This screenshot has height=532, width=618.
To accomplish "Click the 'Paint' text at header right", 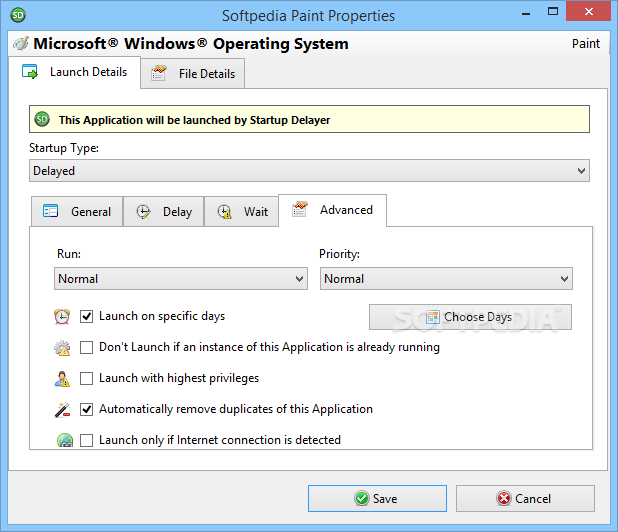I will 586,43.
